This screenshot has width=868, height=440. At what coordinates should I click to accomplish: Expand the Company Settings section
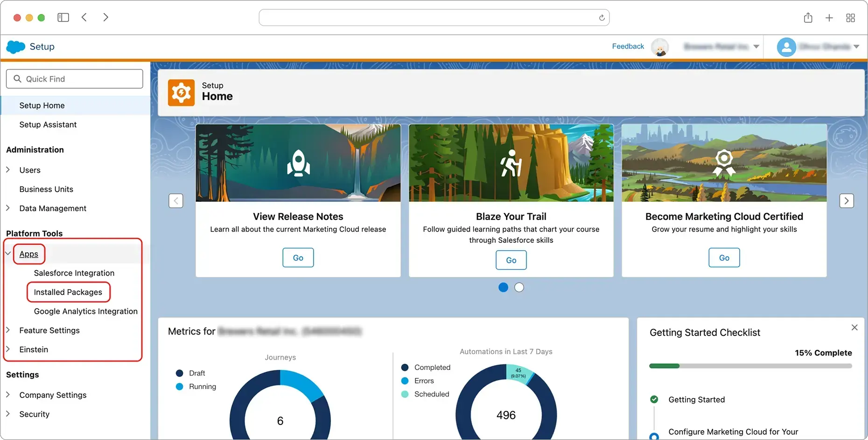8,394
